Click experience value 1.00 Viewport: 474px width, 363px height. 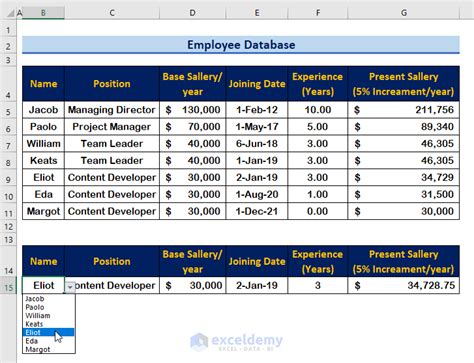(x=318, y=194)
